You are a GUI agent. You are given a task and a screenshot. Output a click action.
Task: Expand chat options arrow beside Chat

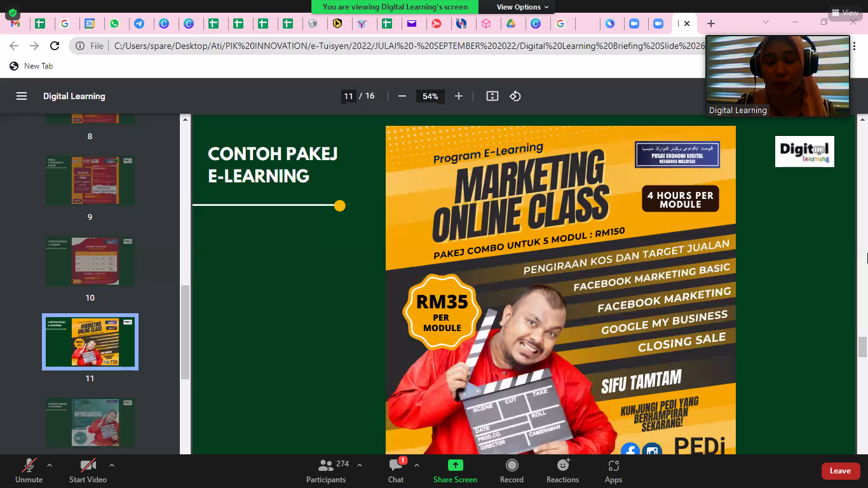coord(417,465)
